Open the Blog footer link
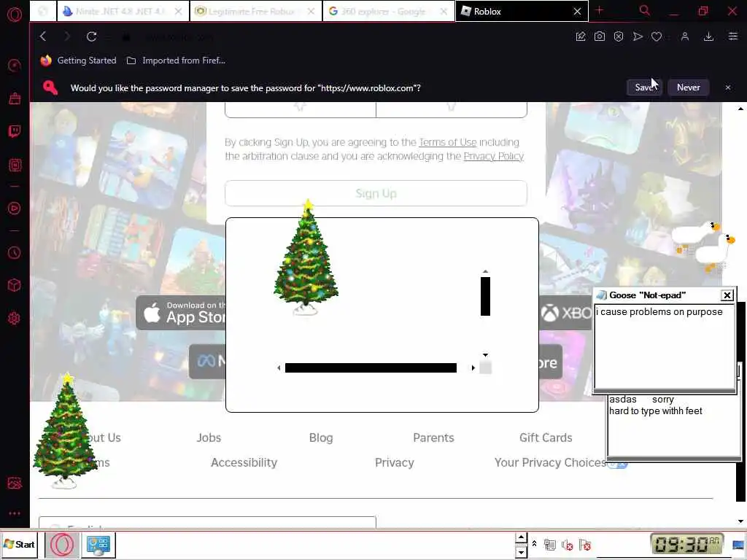 click(x=321, y=437)
